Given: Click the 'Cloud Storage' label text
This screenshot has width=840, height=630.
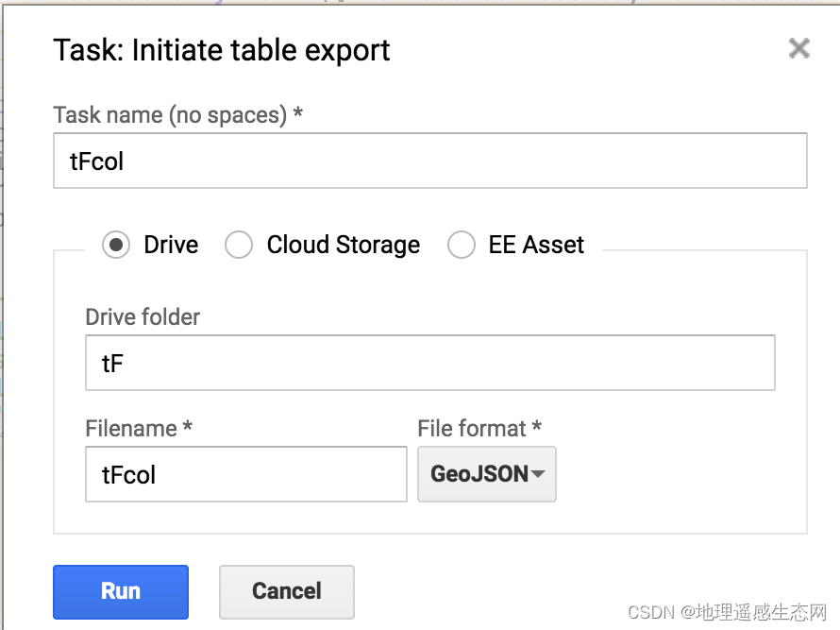Looking at the screenshot, I should tap(344, 245).
